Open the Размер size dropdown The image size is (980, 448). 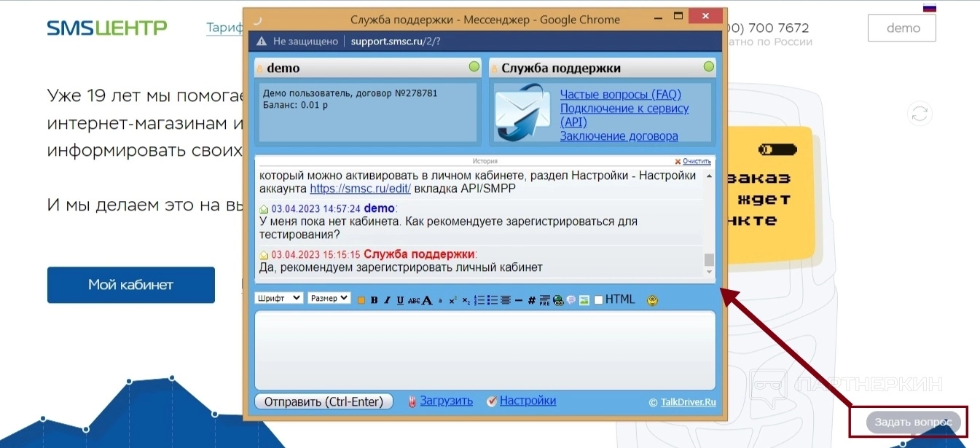[329, 298]
